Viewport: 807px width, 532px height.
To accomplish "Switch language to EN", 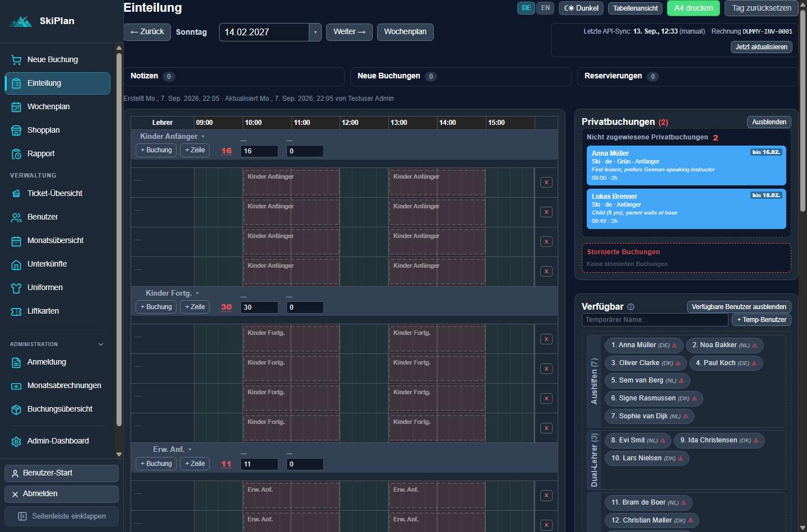I will [x=545, y=8].
